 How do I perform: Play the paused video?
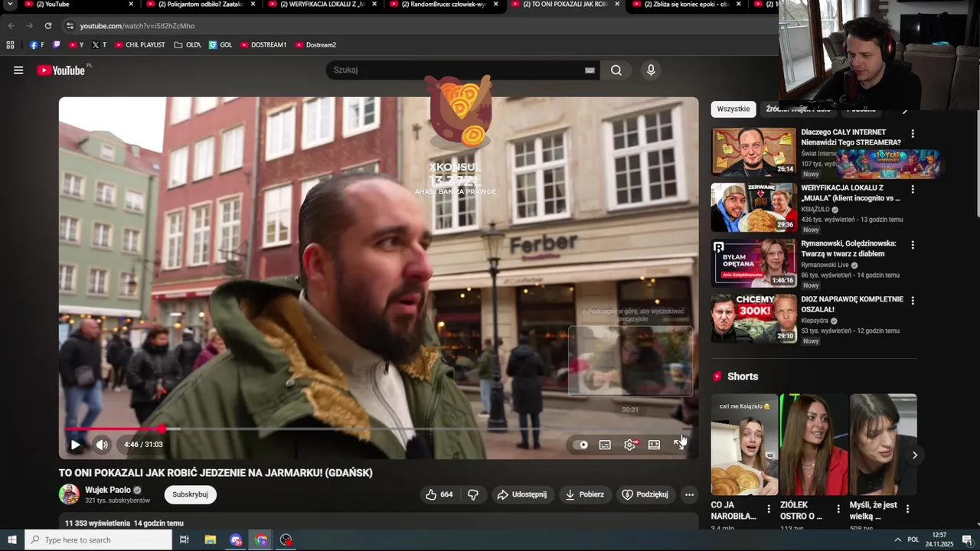[x=75, y=445]
